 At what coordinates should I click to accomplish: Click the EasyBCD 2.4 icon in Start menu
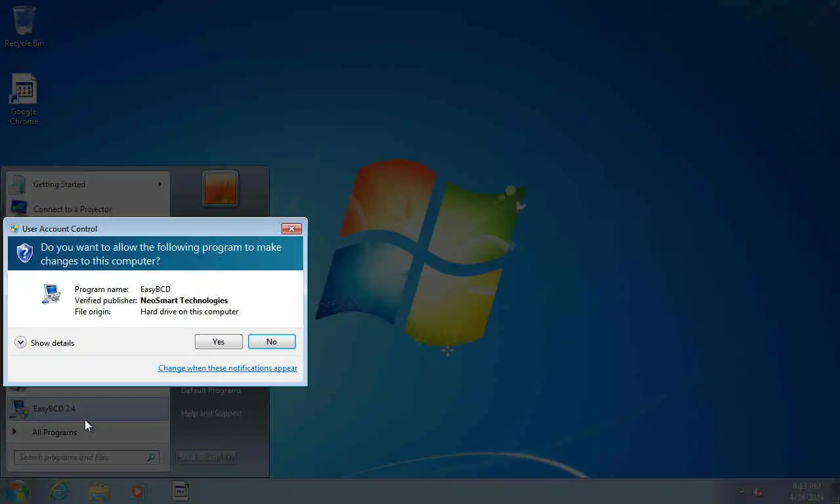click(19, 409)
